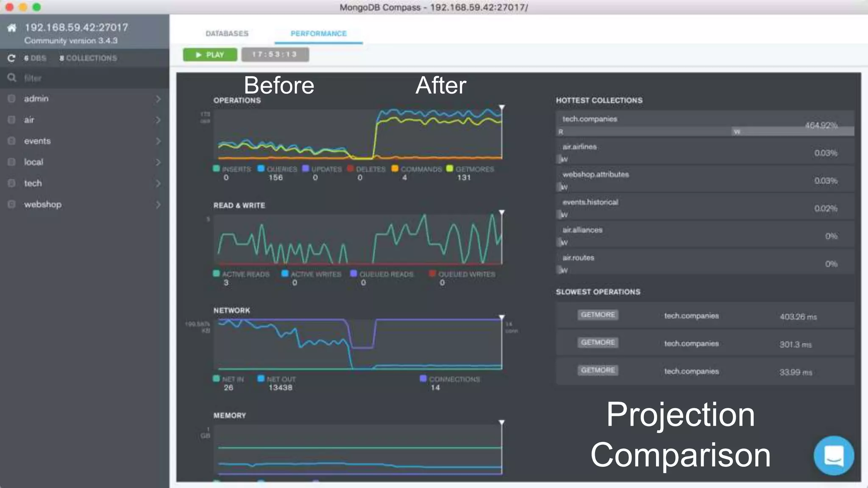Click the Network chart time marker triangle

[501, 317]
